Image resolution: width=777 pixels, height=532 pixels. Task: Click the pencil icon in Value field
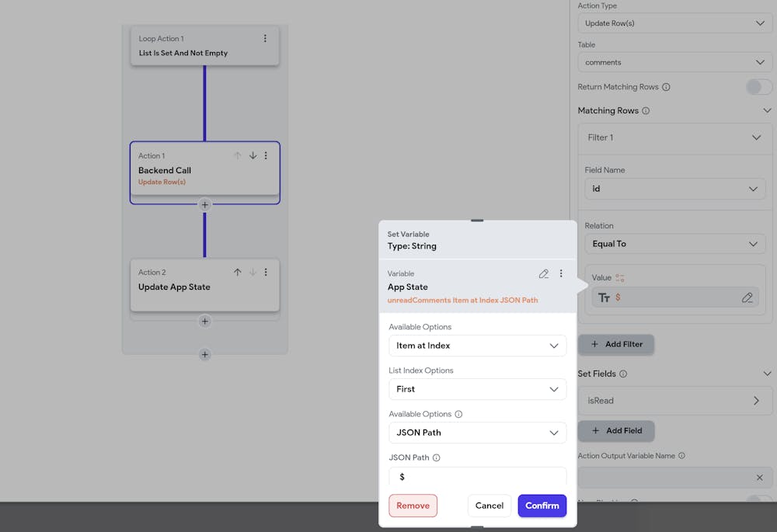[x=747, y=297]
